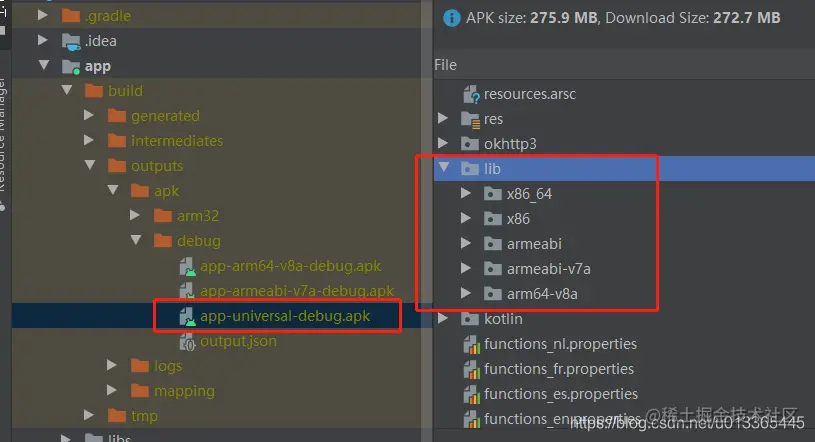Select the arm64-v8a entry name
Image resolution: width=815 pixels, height=442 pixels.
[x=542, y=294]
